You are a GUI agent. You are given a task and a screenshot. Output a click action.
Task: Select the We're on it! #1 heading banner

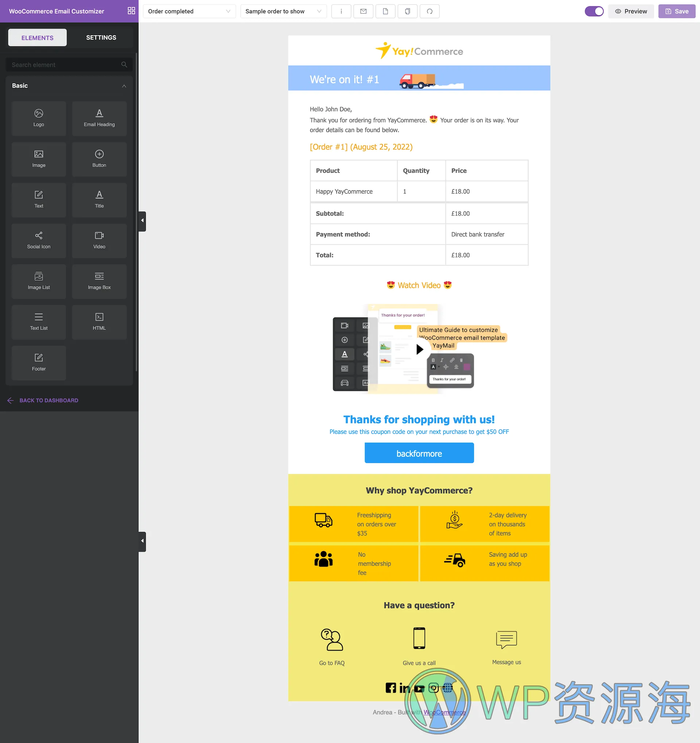click(419, 78)
